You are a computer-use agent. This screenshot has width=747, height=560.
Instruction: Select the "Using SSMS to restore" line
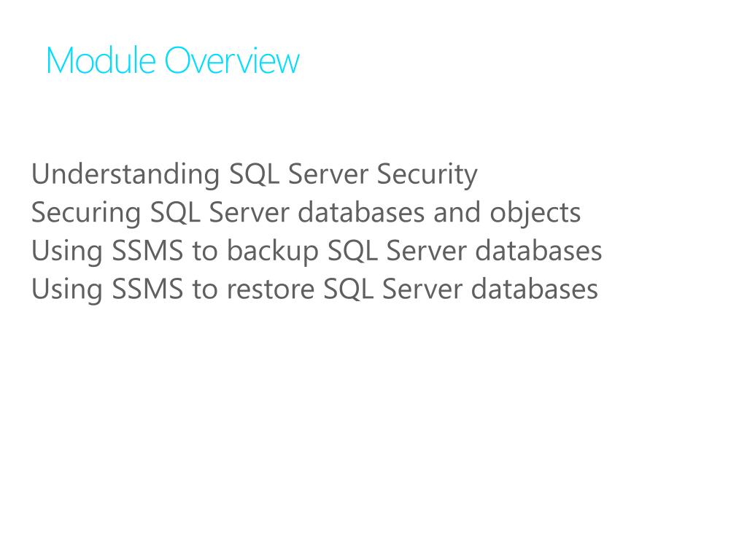click(x=314, y=289)
